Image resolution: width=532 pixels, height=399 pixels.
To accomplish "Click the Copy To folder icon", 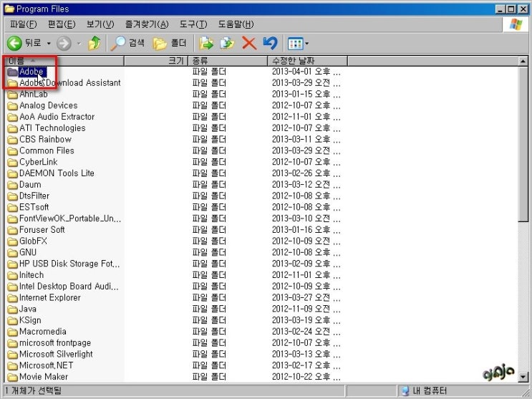I will tap(227, 43).
